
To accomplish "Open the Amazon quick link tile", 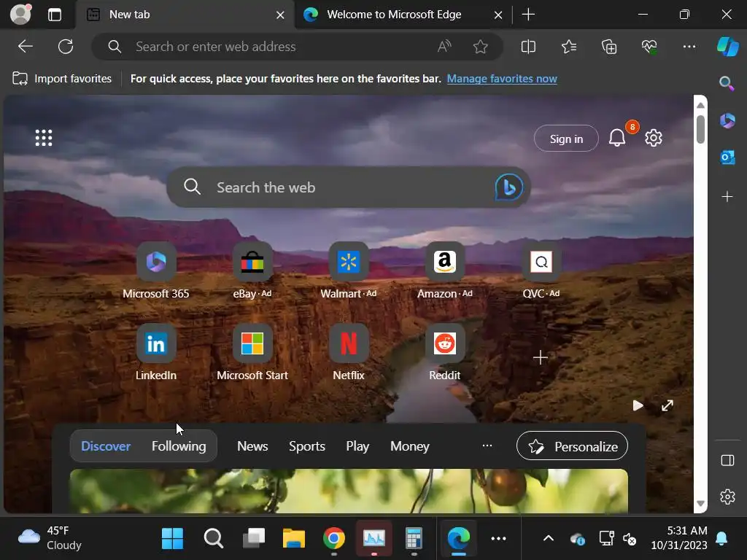I will pyautogui.click(x=444, y=271).
